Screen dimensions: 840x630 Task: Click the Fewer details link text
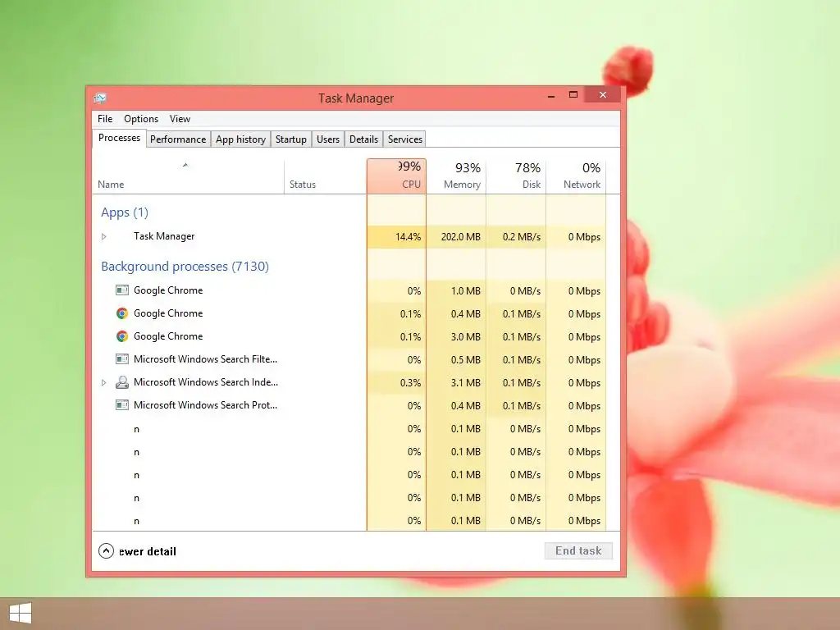tap(148, 551)
